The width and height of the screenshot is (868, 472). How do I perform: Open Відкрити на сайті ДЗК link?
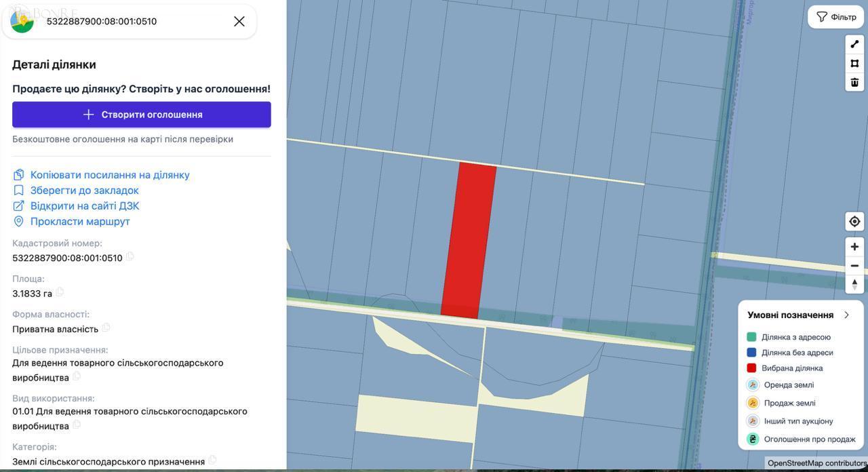click(x=84, y=206)
